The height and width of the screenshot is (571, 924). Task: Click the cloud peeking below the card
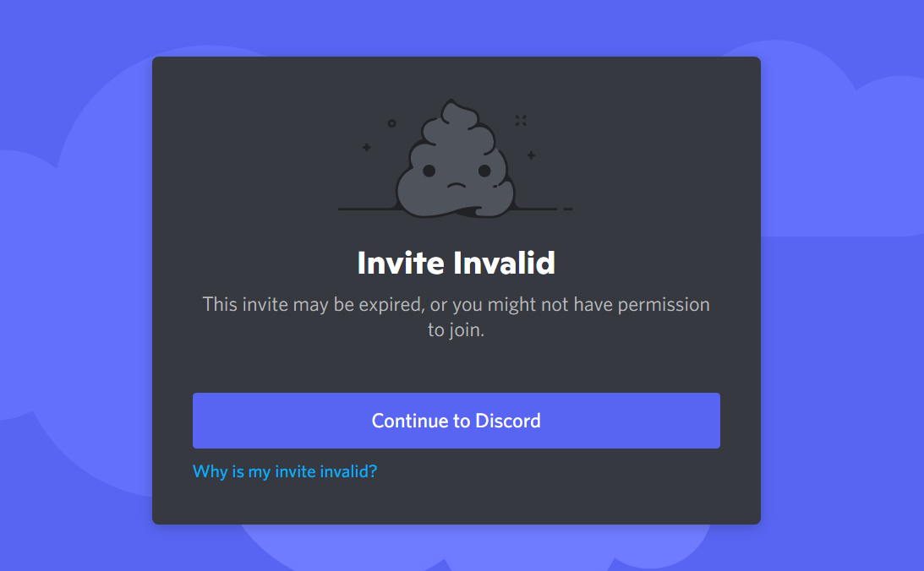tap(472, 547)
